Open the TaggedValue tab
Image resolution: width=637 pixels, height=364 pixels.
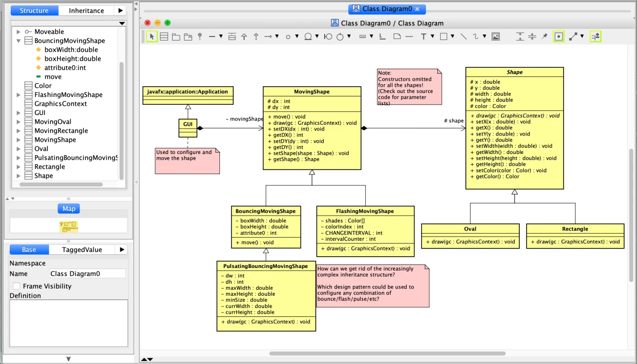82,250
